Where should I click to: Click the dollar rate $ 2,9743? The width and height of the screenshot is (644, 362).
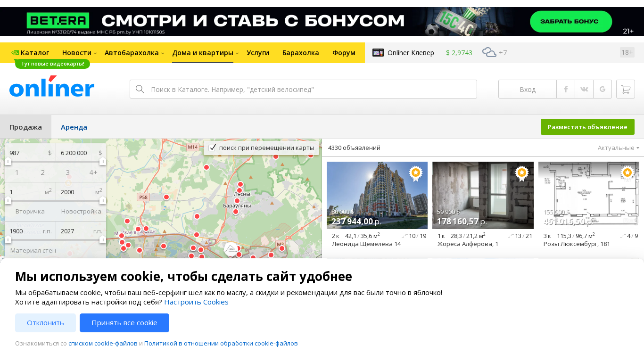tap(459, 53)
